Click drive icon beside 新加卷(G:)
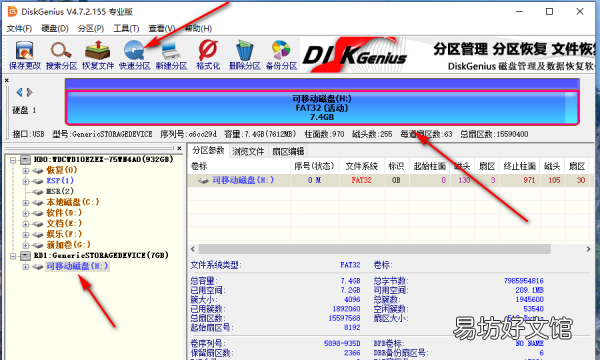The width and height of the screenshot is (600, 360). point(38,245)
